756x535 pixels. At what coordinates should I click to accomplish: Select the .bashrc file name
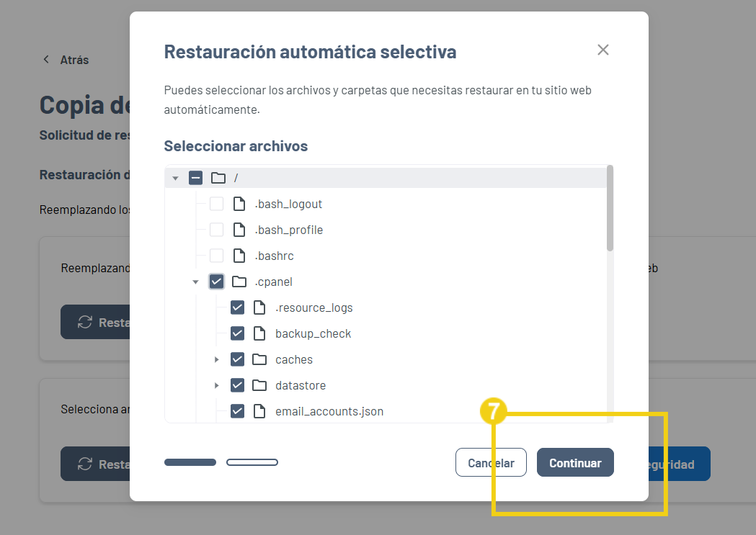click(275, 256)
